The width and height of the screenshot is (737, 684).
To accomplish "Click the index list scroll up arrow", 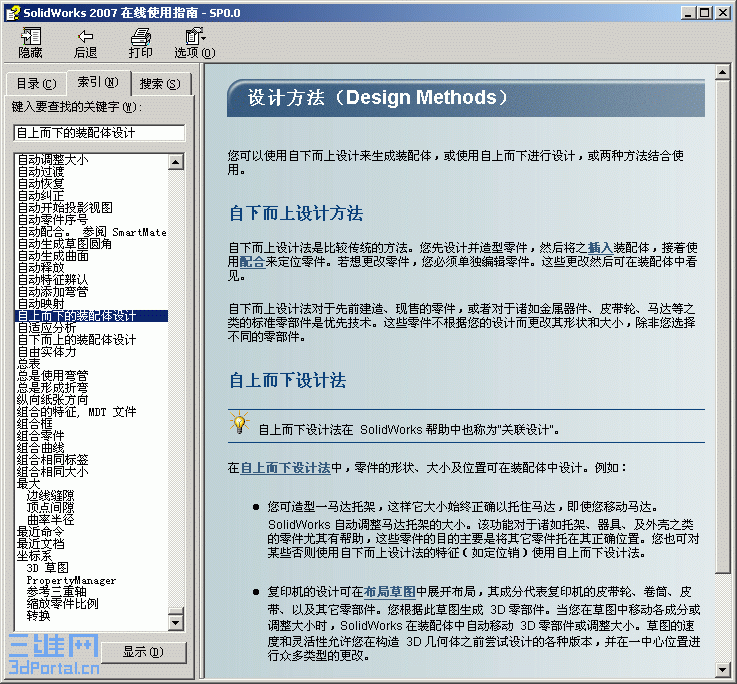I will pyautogui.click(x=176, y=162).
